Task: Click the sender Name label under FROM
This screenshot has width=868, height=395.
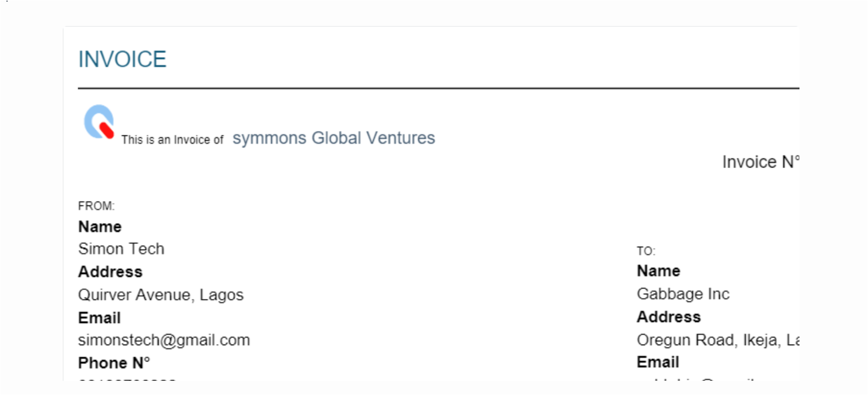Action: pos(100,227)
